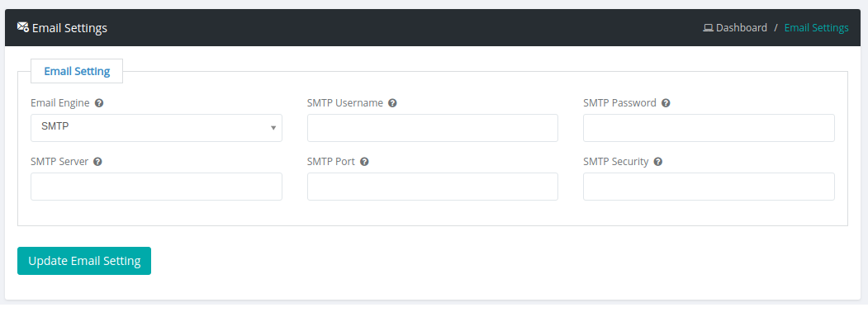This screenshot has height=317, width=868.
Task: Click the laptop icon beside Dashboard
Action: point(708,28)
